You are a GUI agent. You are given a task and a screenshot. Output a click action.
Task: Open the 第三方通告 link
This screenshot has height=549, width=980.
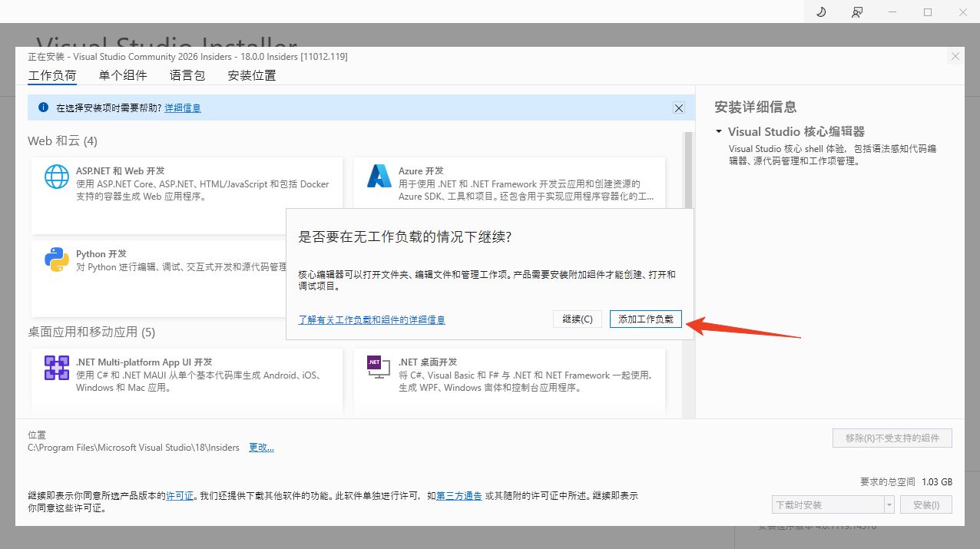pyautogui.click(x=459, y=496)
